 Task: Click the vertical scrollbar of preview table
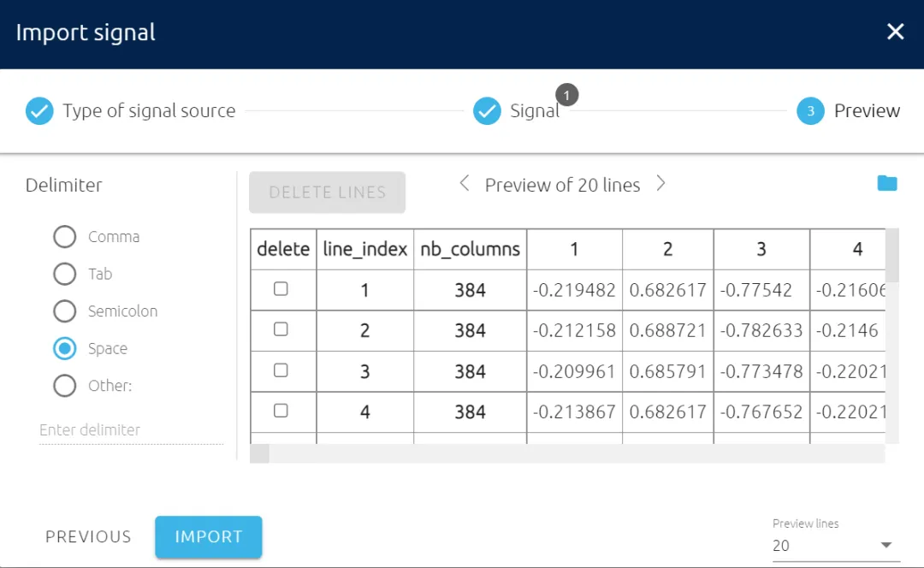click(x=892, y=335)
